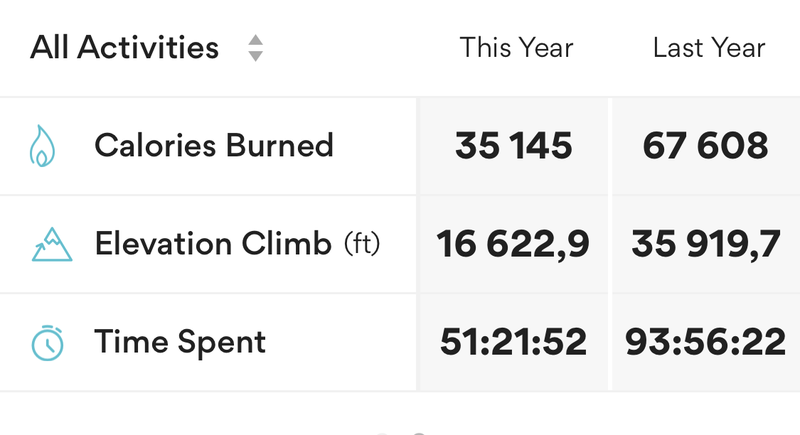Click the stopwatch Time Spent icon
The width and height of the screenshot is (800, 435).
tap(47, 343)
